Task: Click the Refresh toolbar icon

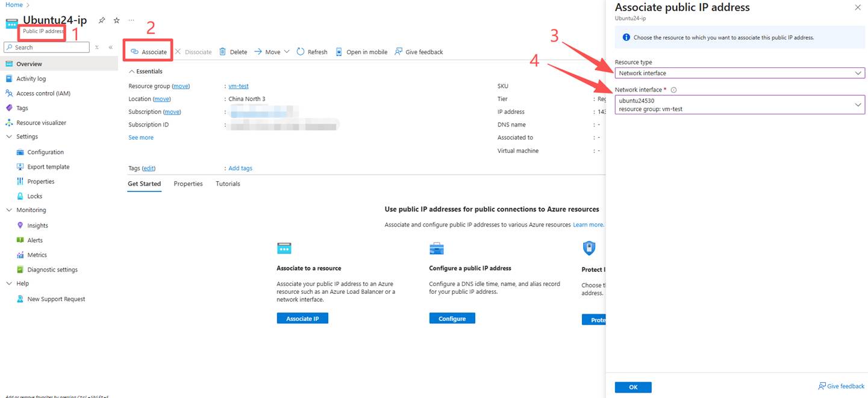Action: coord(301,52)
